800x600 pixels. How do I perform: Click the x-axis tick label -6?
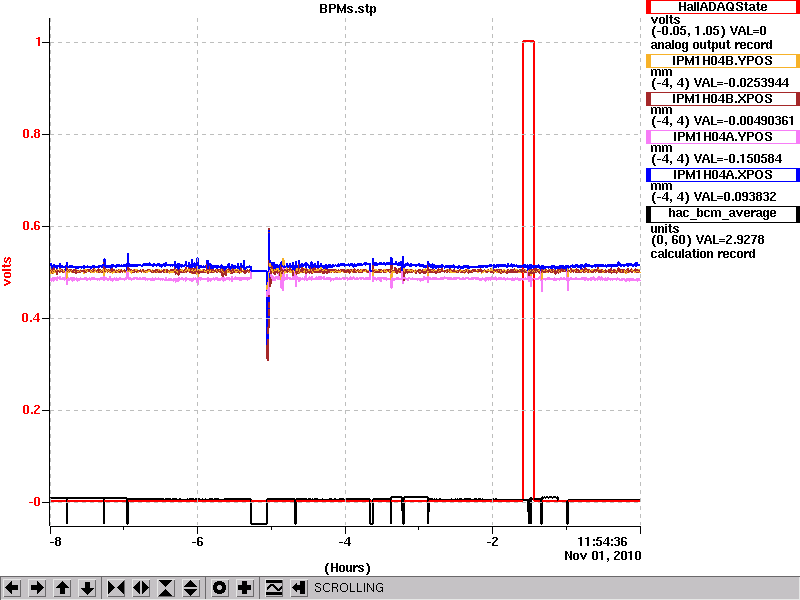coord(197,542)
